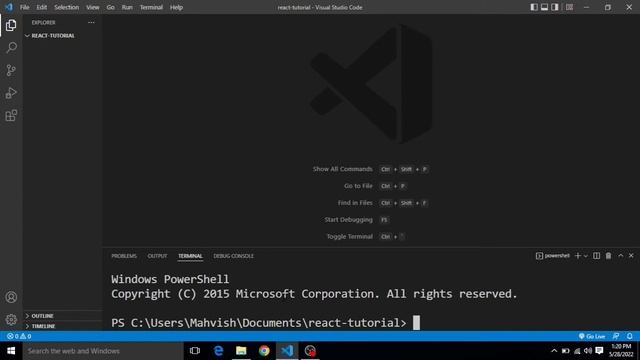Expand the Timeline section

(x=62, y=326)
